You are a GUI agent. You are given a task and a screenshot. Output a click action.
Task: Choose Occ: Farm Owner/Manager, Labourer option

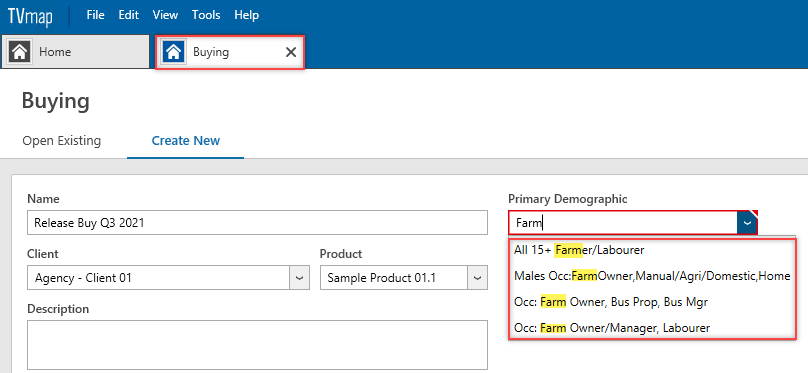pyautogui.click(x=652, y=328)
